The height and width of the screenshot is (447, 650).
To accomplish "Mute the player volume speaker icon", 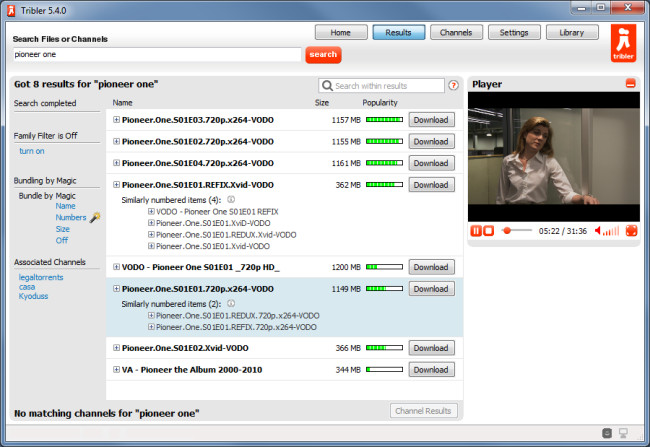I will coord(598,231).
